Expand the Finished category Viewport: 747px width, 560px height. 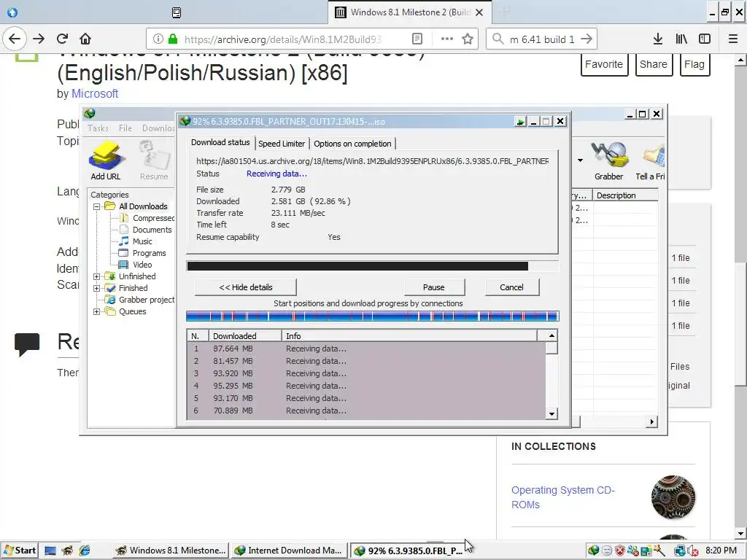pos(97,288)
